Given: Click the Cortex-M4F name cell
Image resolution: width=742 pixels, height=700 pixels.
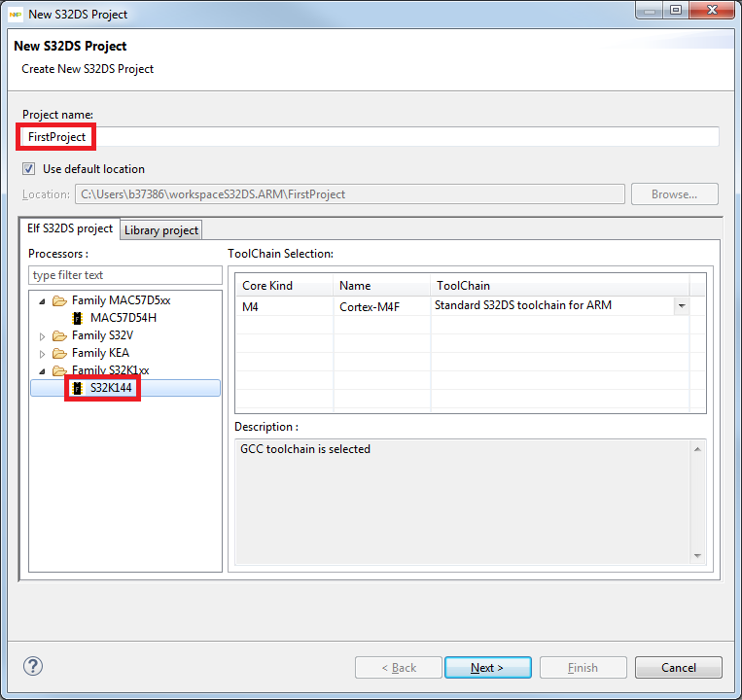Looking at the screenshot, I should pyautogui.click(x=381, y=307).
